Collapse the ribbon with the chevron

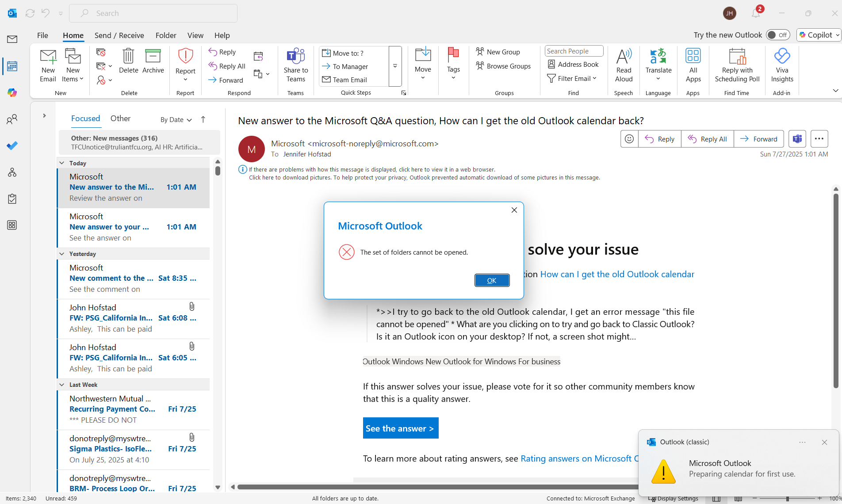coord(835,91)
